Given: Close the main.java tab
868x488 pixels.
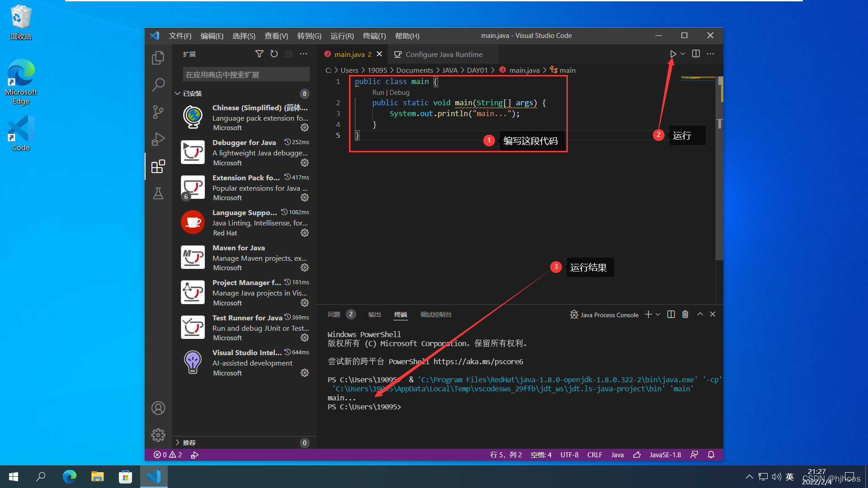Looking at the screenshot, I should click(379, 54).
